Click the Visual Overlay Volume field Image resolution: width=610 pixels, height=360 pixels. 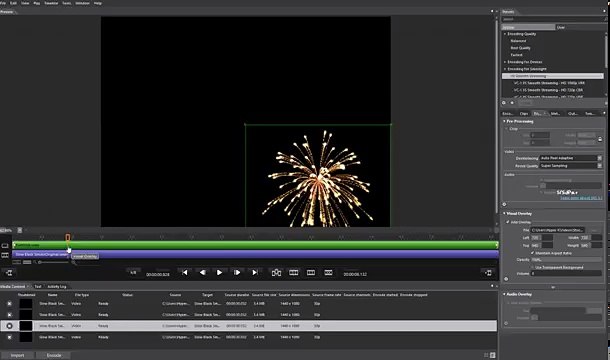click(566, 274)
